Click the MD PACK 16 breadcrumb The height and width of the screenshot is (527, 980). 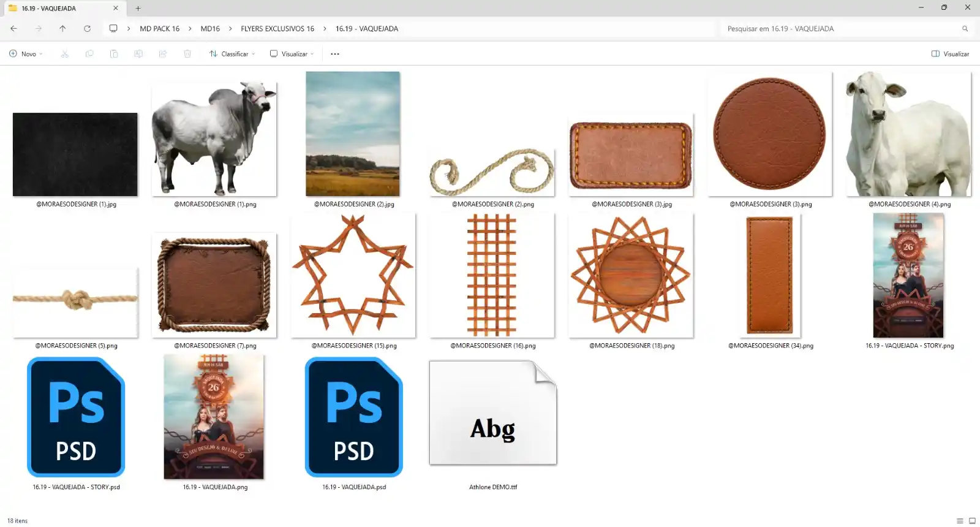click(159, 29)
